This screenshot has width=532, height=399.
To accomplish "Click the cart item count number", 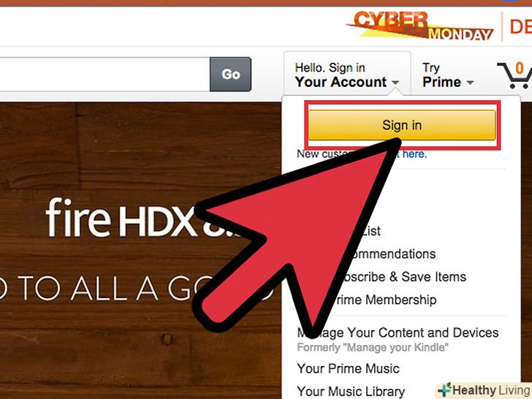I will coord(520,68).
